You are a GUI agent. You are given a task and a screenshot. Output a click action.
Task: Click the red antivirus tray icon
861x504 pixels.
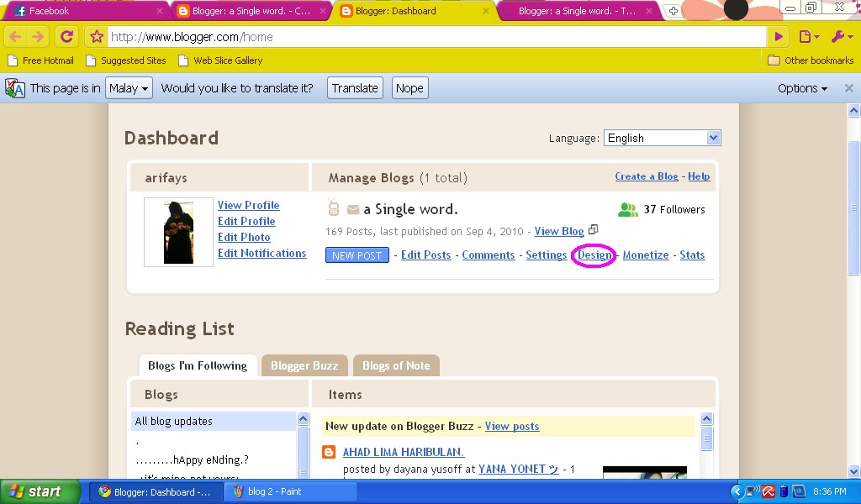[769, 491]
